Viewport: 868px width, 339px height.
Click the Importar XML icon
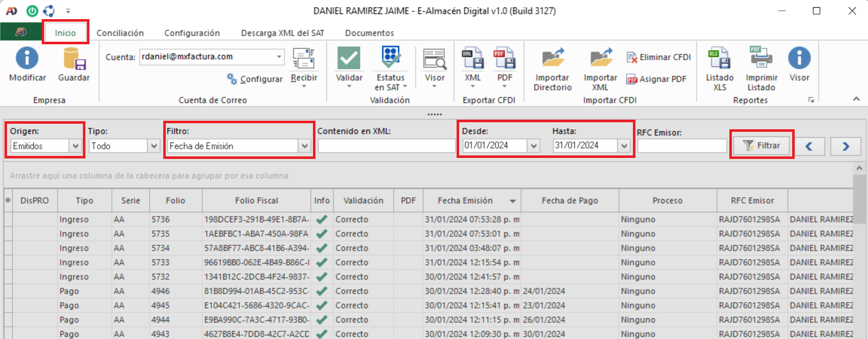point(600,58)
